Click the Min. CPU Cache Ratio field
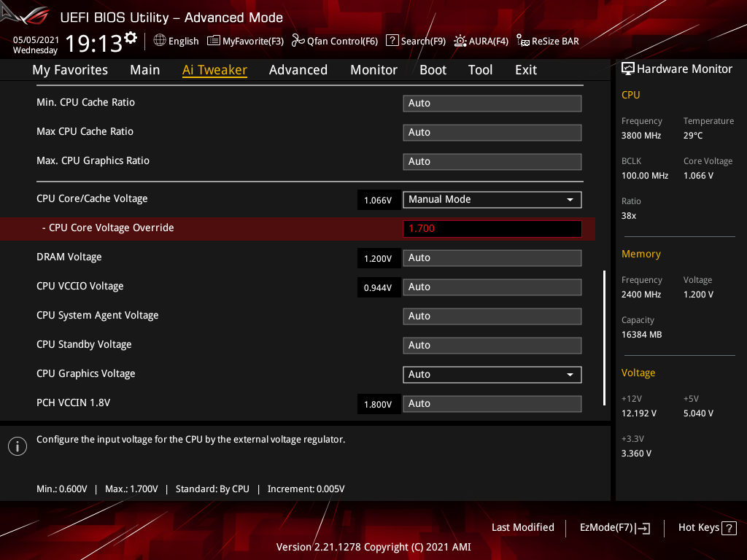Image resolution: width=747 pixels, height=560 pixels. click(x=492, y=104)
